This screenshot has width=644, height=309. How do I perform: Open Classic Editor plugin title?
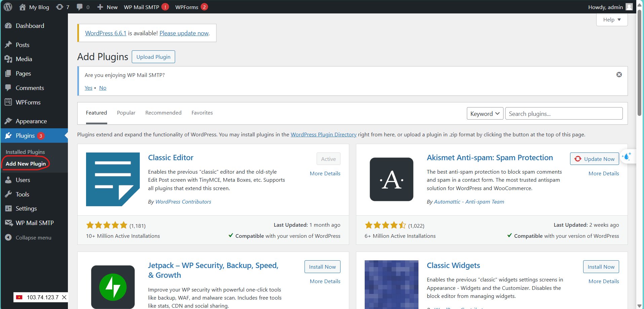tap(171, 158)
